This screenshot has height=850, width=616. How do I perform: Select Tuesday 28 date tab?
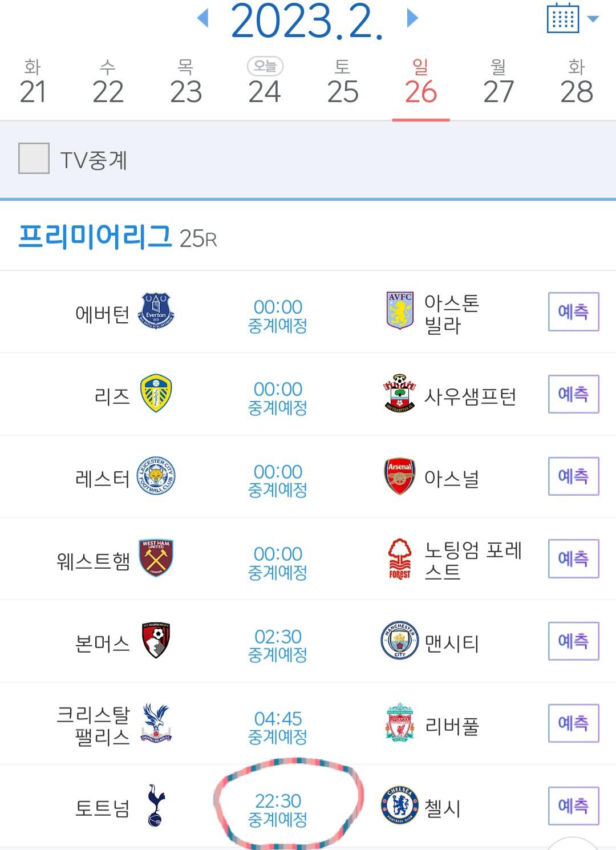pyautogui.click(x=577, y=83)
